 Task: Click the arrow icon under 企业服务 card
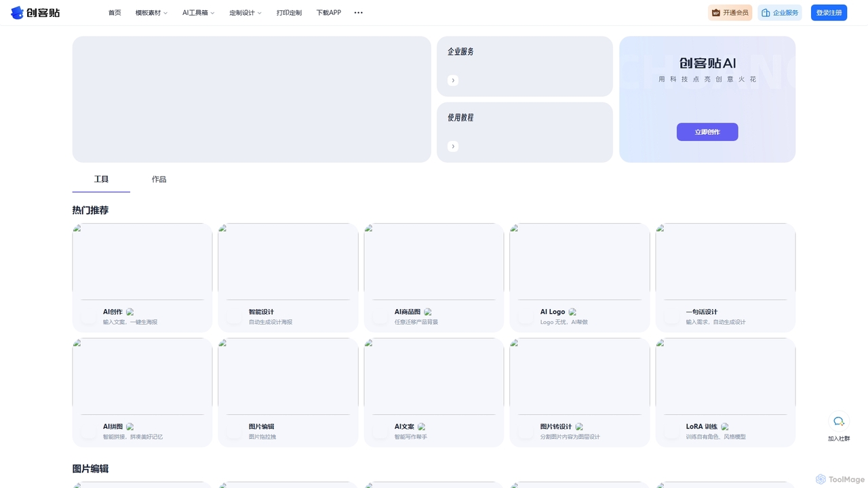click(x=453, y=81)
